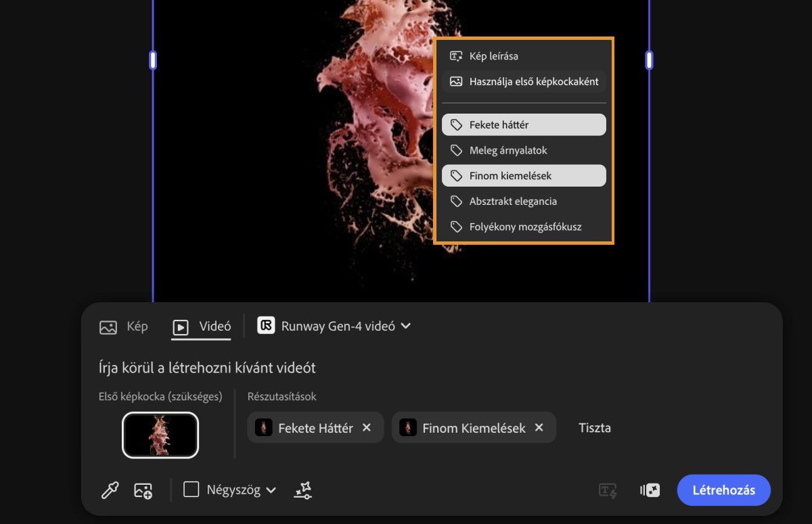Click the right selection handle of image
This screenshot has height=524, width=812.
[650, 60]
